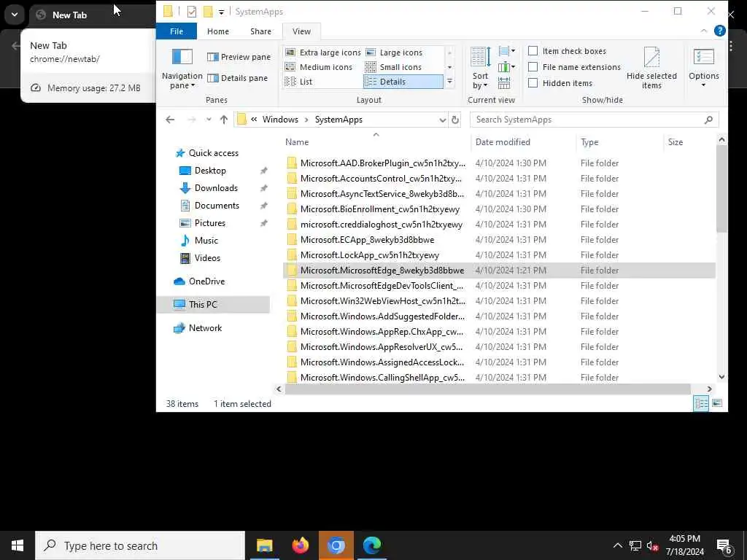Viewport: 747px width, 560px height.
Task: Open File Explorer from the taskbar
Action: tap(264, 545)
